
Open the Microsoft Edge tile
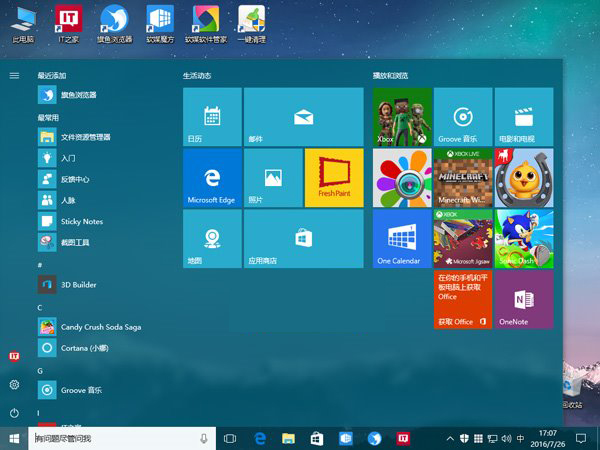click(x=212, y=178)
